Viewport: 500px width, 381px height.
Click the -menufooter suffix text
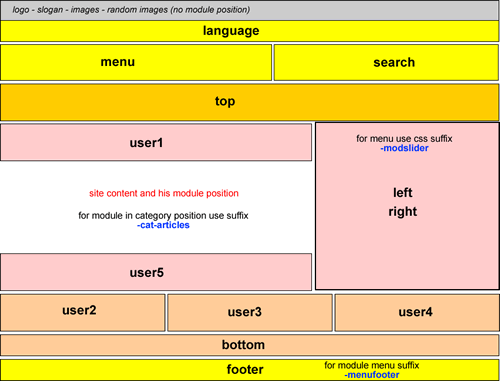point(372,375)
